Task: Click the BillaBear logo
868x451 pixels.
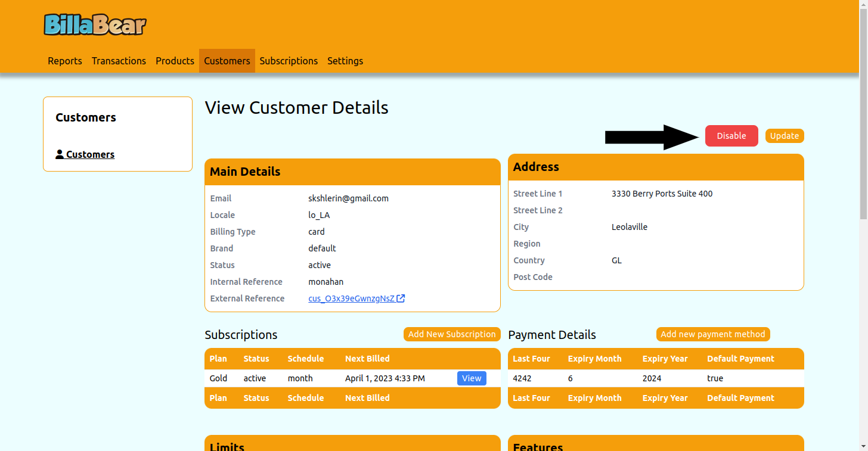Action: 95,24
